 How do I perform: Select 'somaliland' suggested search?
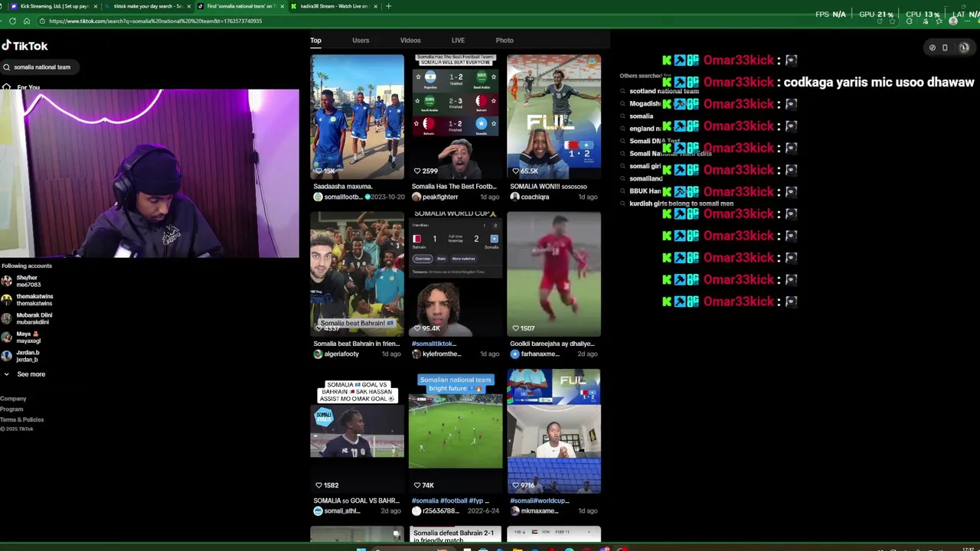tap(645, 178)
